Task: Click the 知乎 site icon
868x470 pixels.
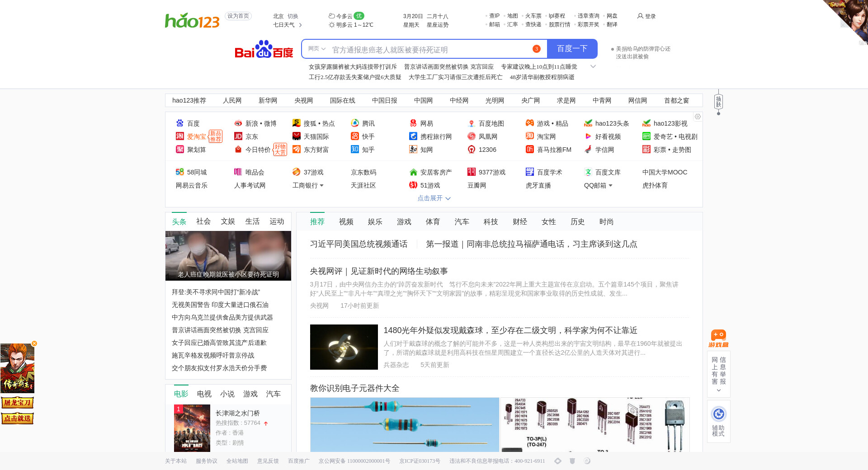Action: point(355,150)
